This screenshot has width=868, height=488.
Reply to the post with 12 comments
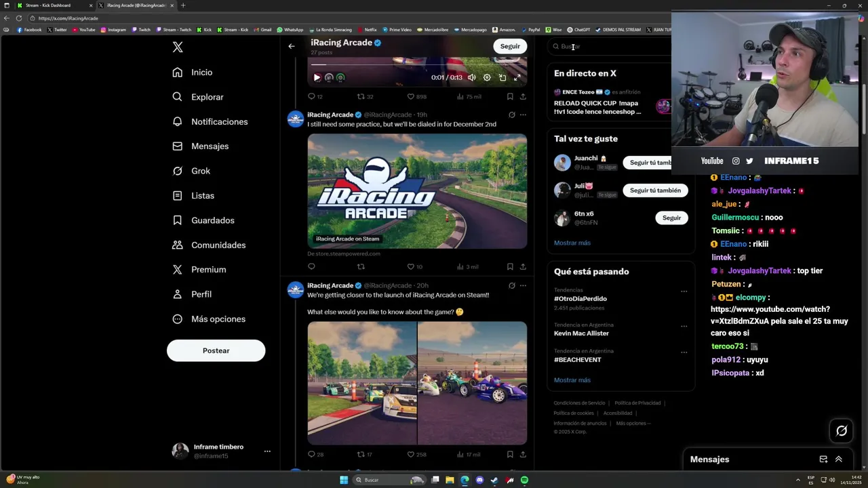point(315,96)
